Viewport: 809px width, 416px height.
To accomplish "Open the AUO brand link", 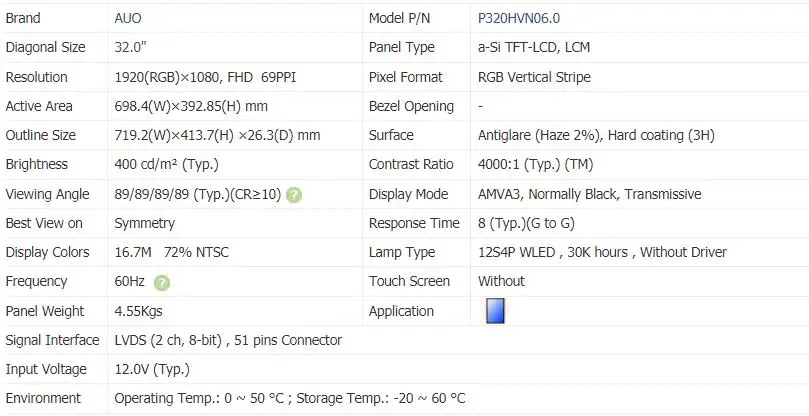I will pyautogui.click(x=129, y=18).
